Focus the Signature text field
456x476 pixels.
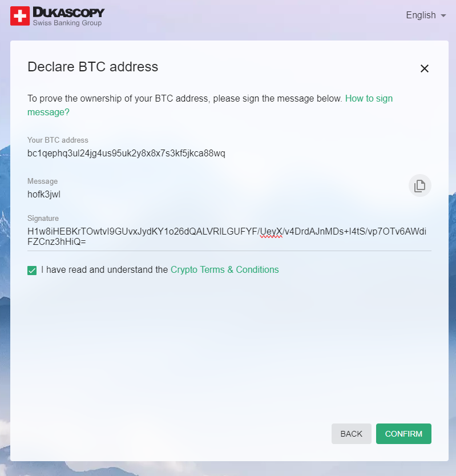pos(229,236)
